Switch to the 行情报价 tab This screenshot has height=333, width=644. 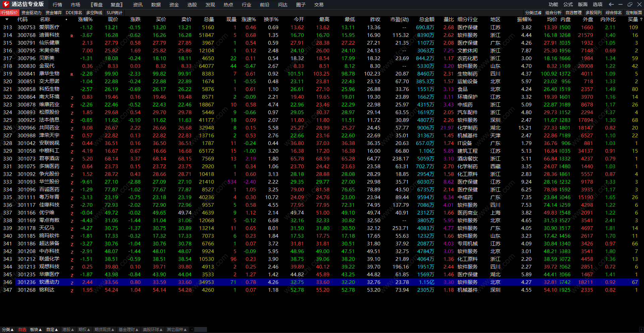[9, 13]
